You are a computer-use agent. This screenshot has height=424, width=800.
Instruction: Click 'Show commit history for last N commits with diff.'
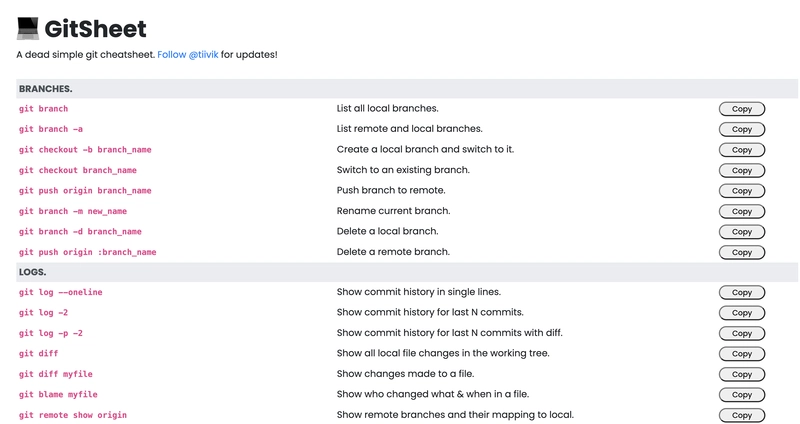[x=449, y=333]
